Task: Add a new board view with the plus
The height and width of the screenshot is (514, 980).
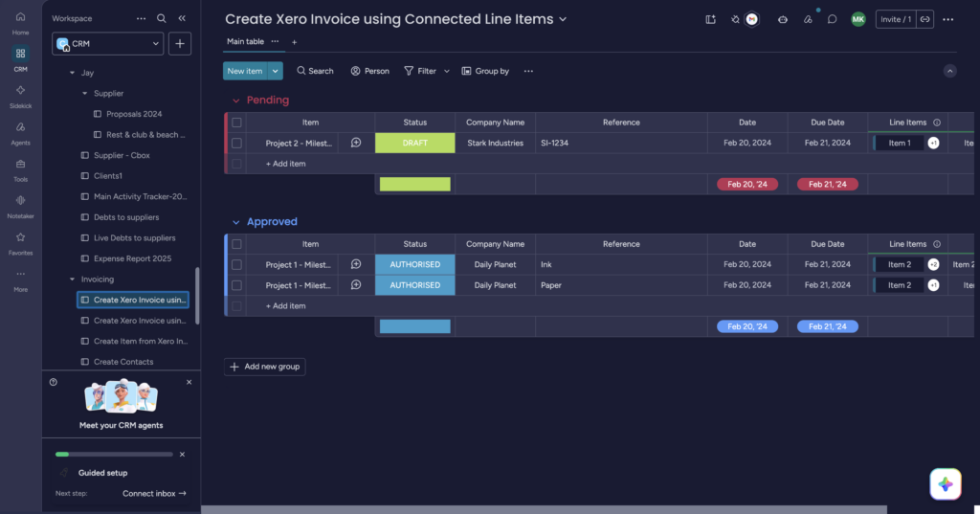Action: click(295, 42)
